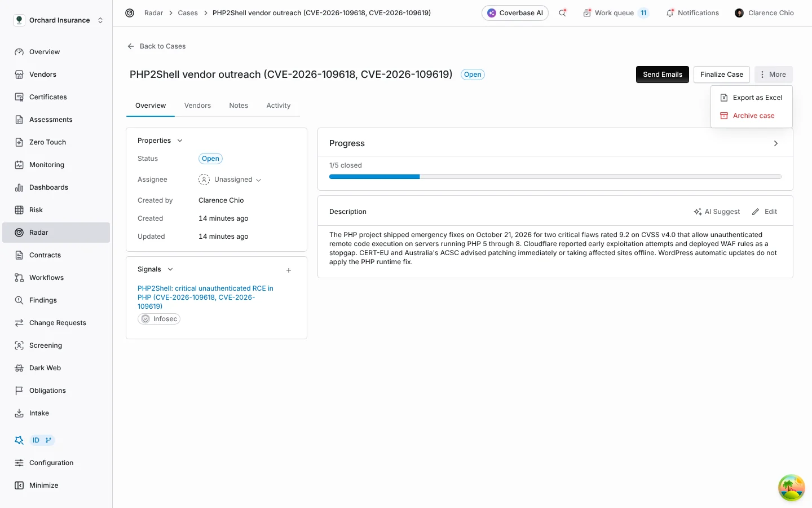
Task: Click AI Suggest for description
Action: coord(717,212)
